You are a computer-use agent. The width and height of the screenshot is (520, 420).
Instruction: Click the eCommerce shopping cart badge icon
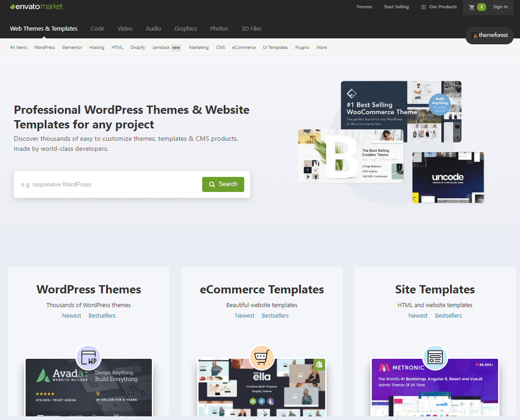coord(262,357)
